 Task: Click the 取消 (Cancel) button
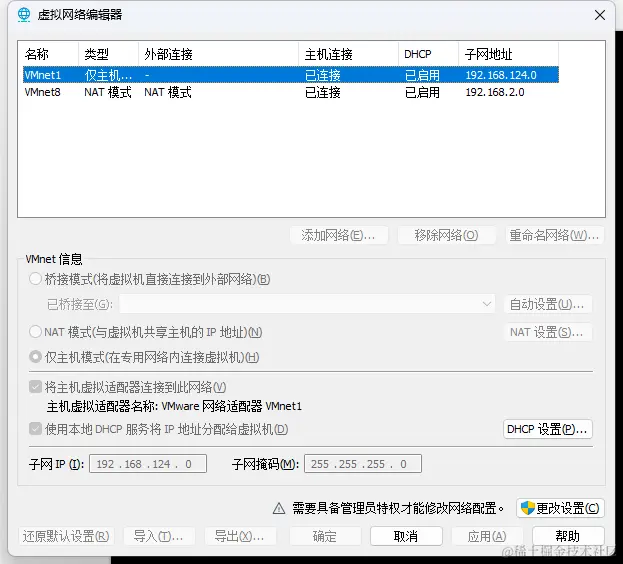[x=406, y=536]
